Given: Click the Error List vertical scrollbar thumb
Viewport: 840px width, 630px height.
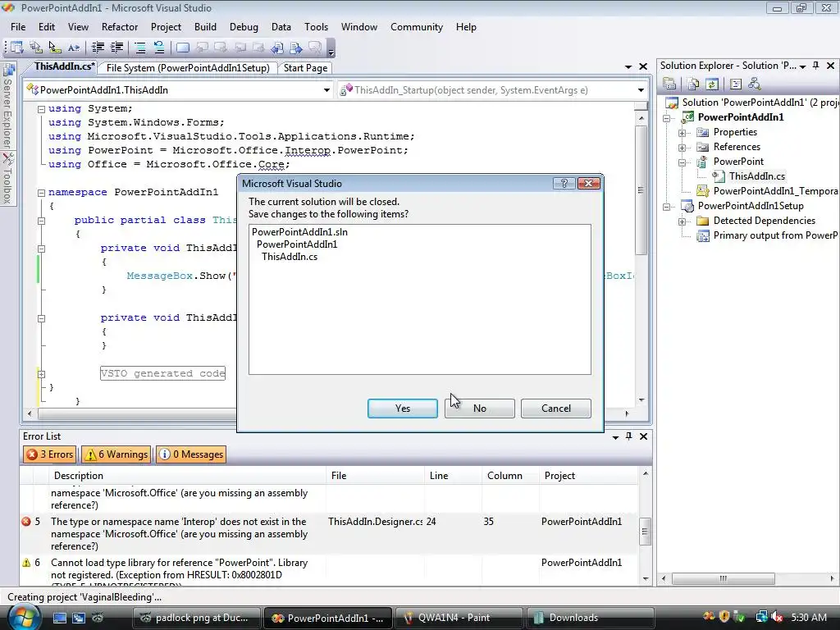Looking at the screenshot, I should click(645, 532).
